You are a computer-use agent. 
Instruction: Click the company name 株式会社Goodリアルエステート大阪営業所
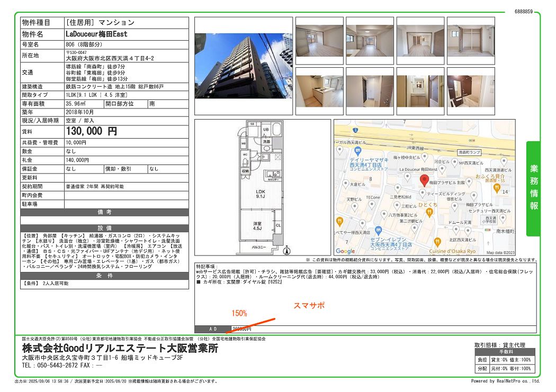pyautogui.click(x=120, y=349)
